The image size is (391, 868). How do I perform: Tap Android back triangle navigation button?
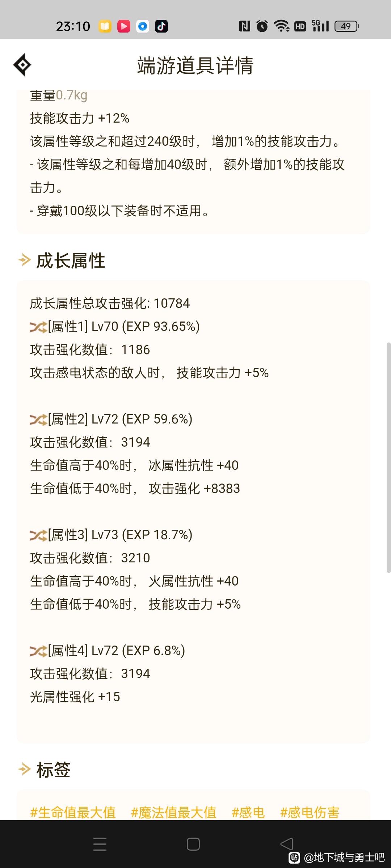click(x=286, y=844)
